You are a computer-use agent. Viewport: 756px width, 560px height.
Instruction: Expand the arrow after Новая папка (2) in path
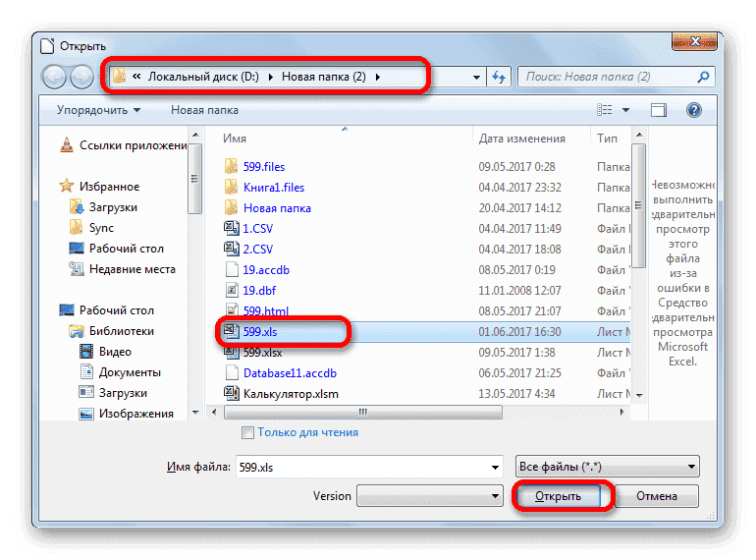pos(378,77)
